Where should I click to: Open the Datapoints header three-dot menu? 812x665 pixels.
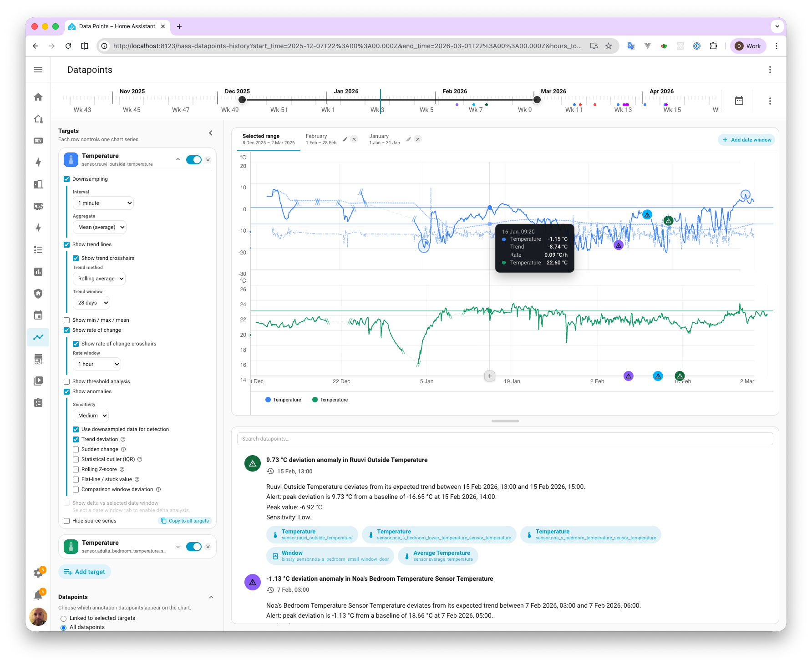770,70
